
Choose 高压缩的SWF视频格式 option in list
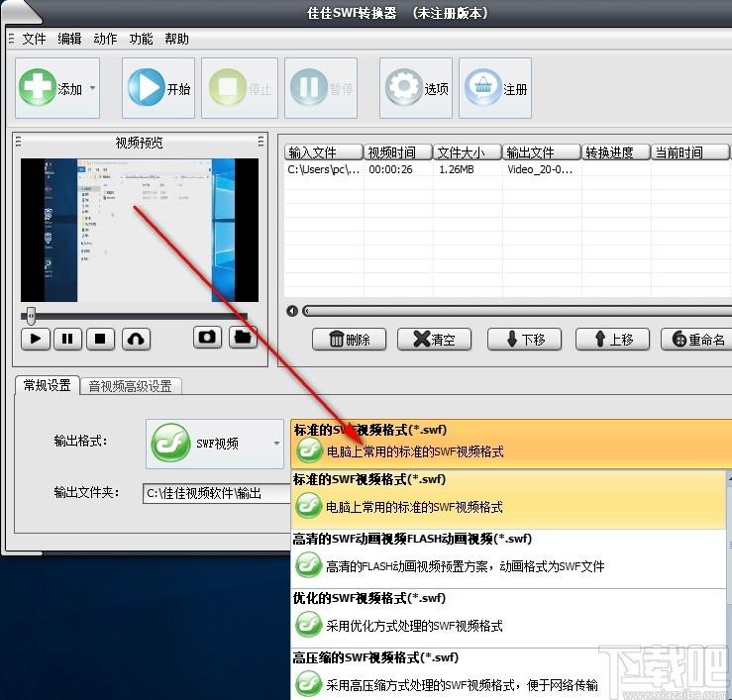[x=508, y=674]
